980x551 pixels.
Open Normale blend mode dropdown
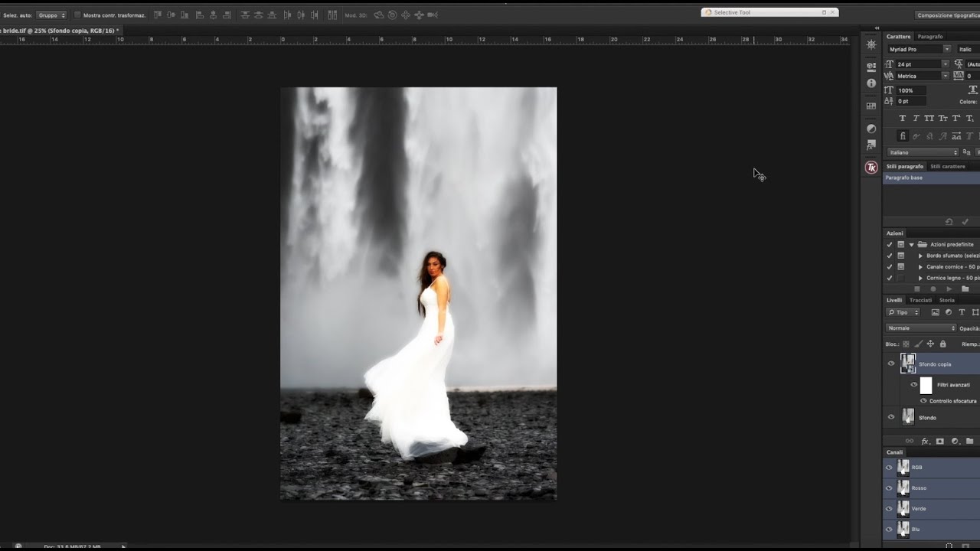click(x=921, y=328)
